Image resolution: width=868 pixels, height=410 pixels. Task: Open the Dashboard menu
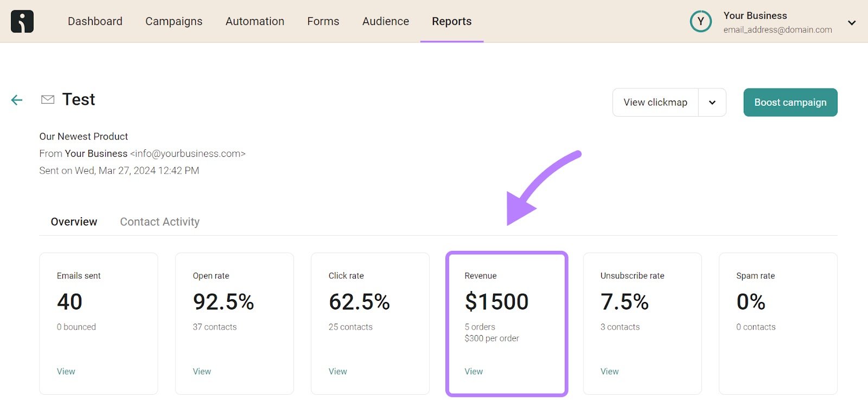pyautogui.click(x=95, y=21)
